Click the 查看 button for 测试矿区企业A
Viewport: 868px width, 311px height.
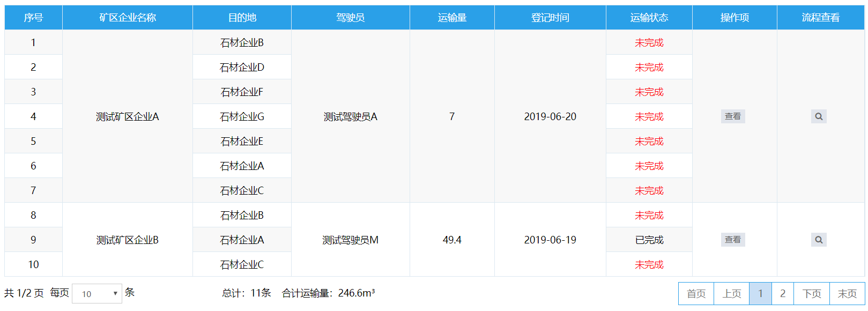click(x=733, y=116)
